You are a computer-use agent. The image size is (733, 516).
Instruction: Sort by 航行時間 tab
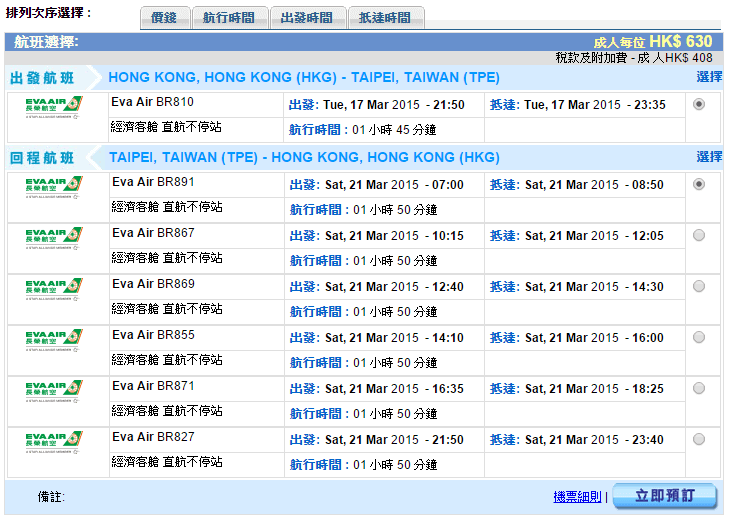228,18
